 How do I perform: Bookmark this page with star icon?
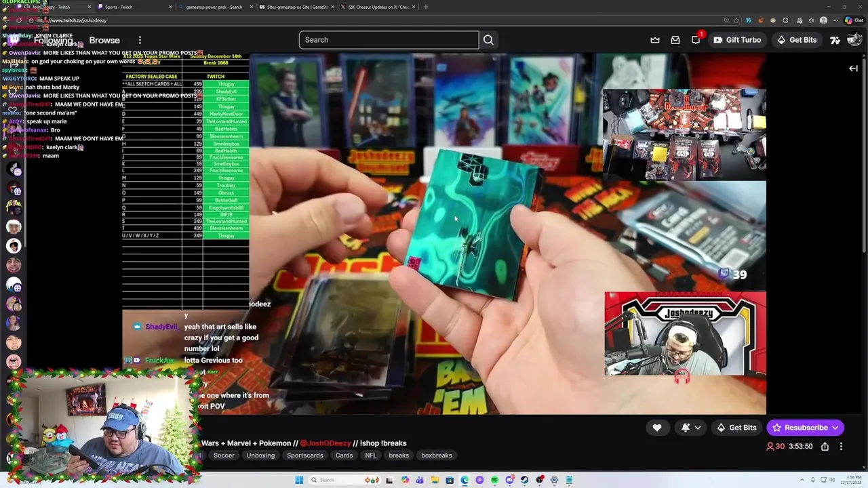pos(736,20)
